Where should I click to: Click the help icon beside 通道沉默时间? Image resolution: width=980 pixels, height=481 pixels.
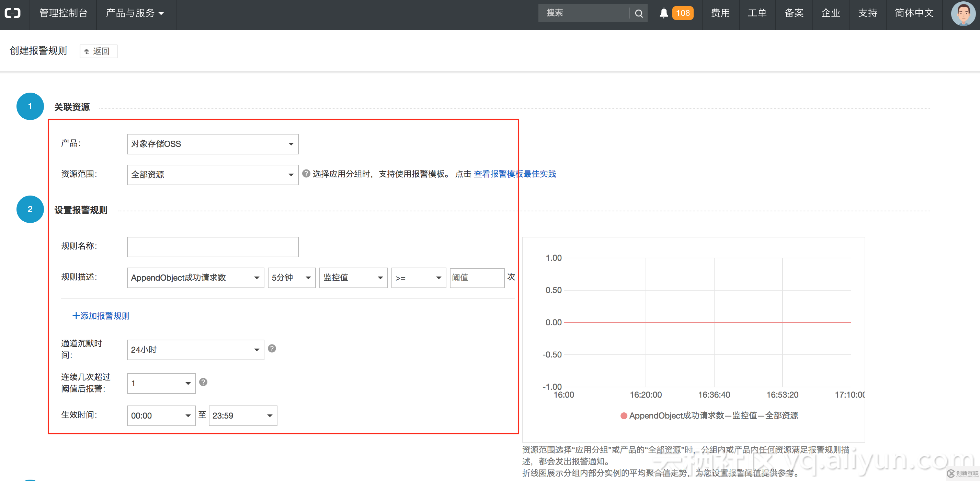(272, 348)
